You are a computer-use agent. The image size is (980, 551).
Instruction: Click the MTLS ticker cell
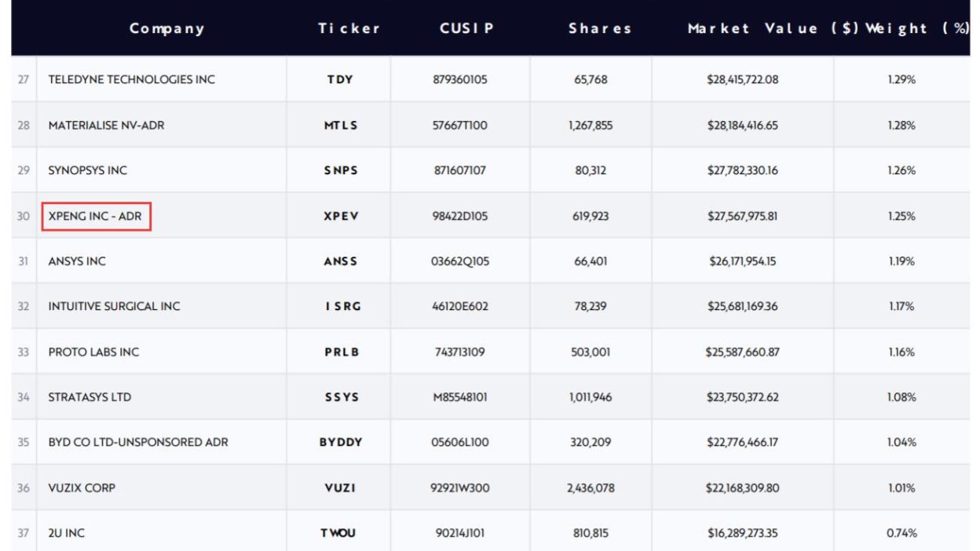click(340, 125)
